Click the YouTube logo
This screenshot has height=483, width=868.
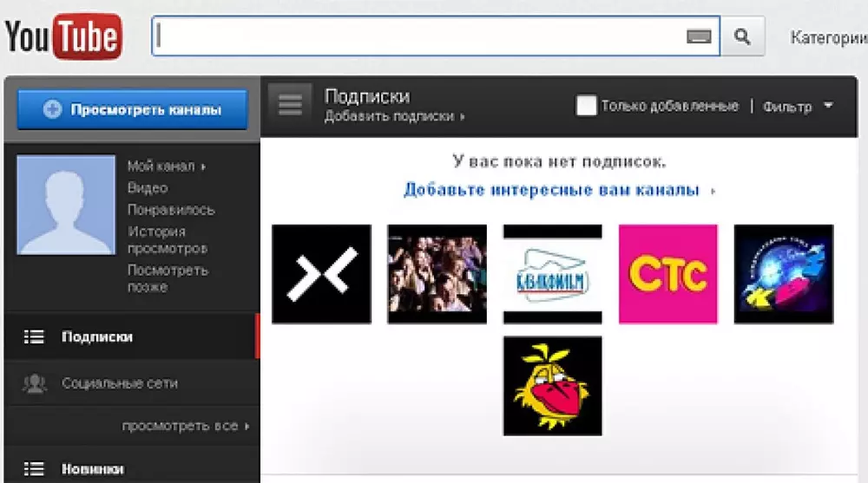62,38
